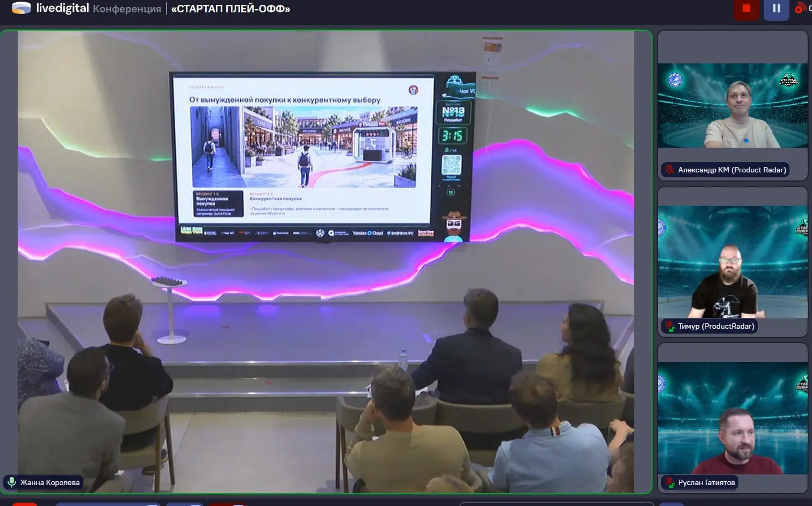Click the muted microphone icon for Александр КМ
Viewport: 812px width, 506px height.
[670, 170]
